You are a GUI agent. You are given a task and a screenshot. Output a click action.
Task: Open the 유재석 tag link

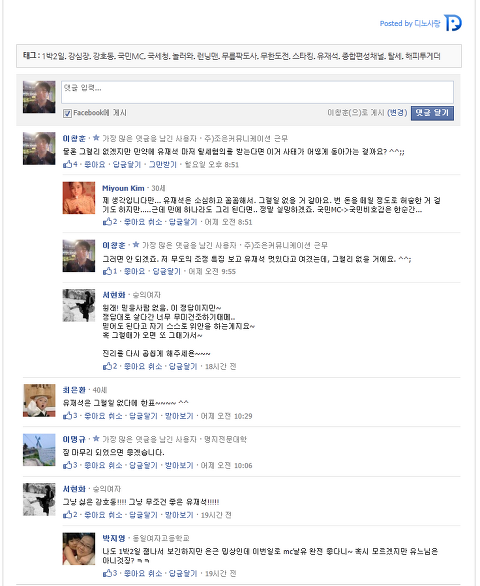click(x=327, y=56)
